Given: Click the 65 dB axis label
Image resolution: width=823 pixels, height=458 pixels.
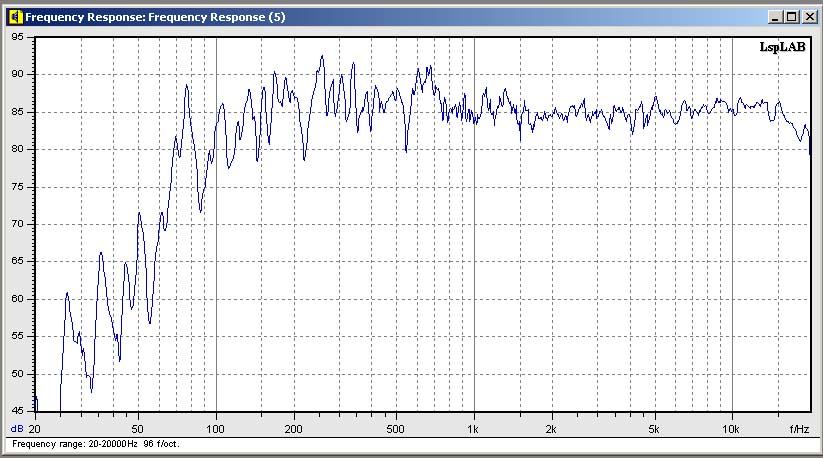Looking at the screenshot, I should pos(17,261).
